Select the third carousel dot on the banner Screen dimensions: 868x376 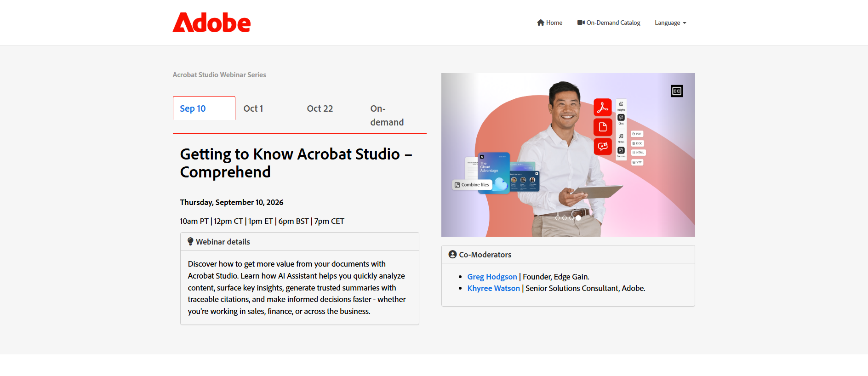(571, 218)
